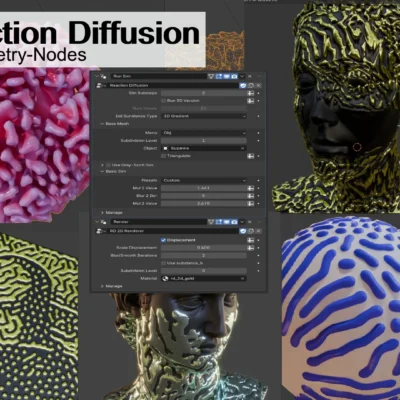
Task: Click the Blur 2 Iter value field
Action: tap(204, 196)
